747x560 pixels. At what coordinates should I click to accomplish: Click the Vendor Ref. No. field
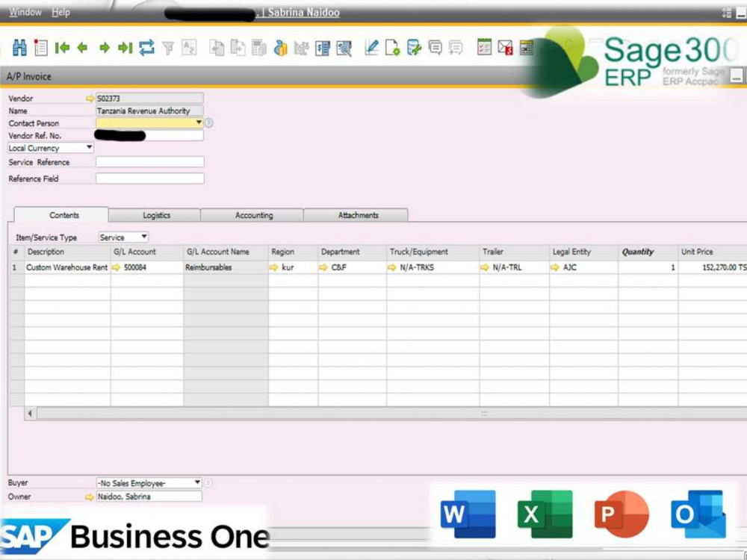coord(149,136)
